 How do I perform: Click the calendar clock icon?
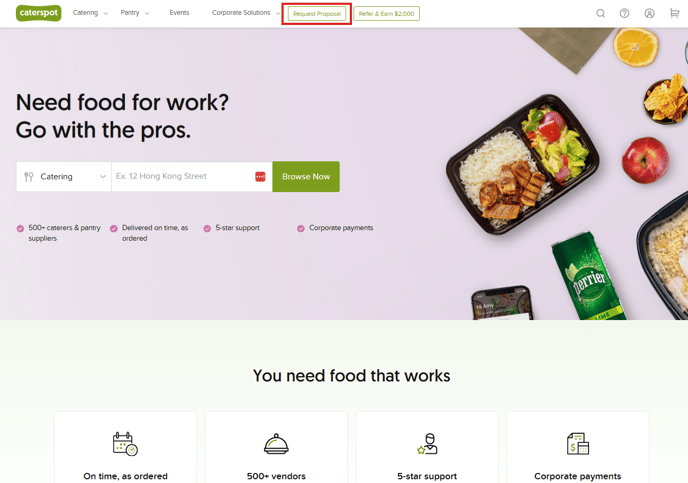[125, 444]
